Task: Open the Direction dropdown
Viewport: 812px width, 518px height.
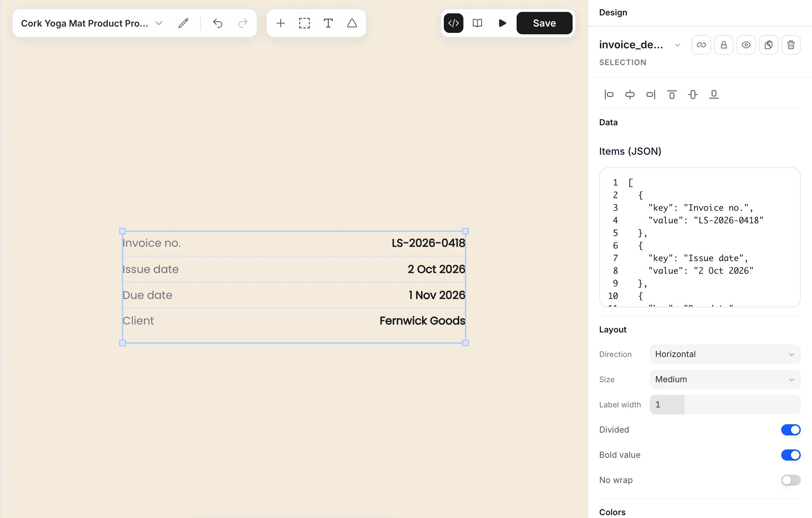Action: click(x=725, y=354)
